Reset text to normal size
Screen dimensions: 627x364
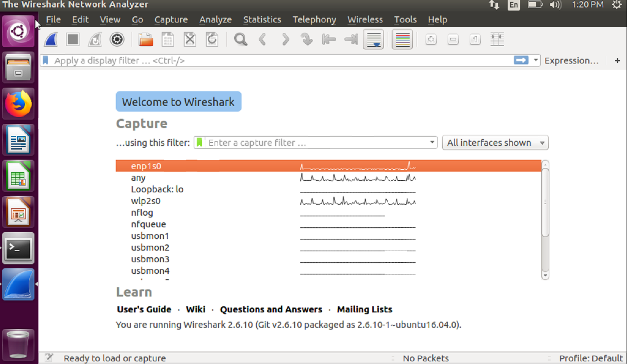pyautogui.click(x=475, y=40)
